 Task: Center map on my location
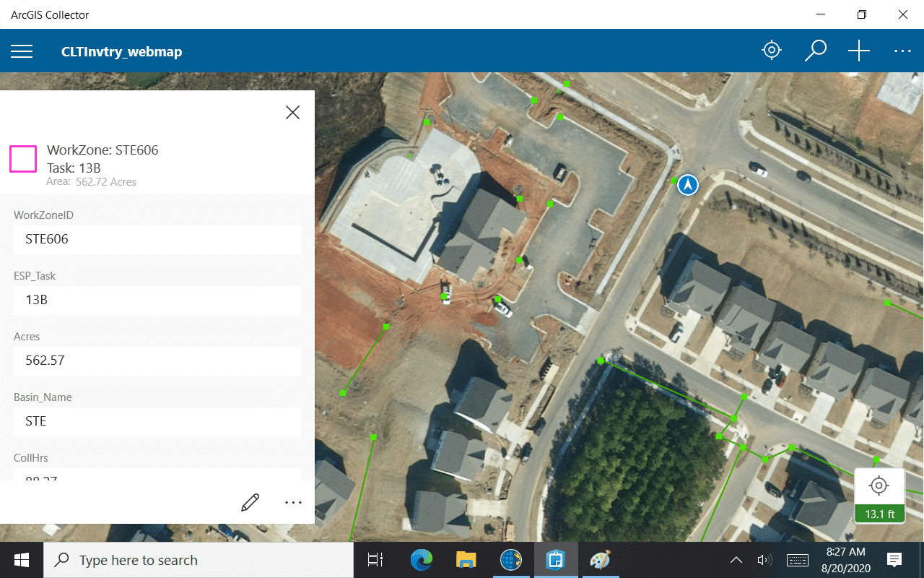click(x=772, y=51)
